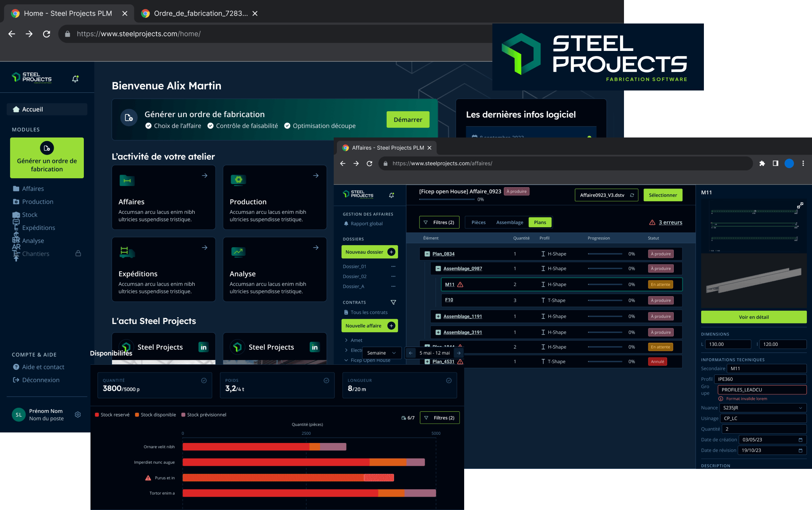Screen dimensions: 812x510
Task: Click refresh icon beside Affaire0923_V3.dstv
Action: pos(632,195)
